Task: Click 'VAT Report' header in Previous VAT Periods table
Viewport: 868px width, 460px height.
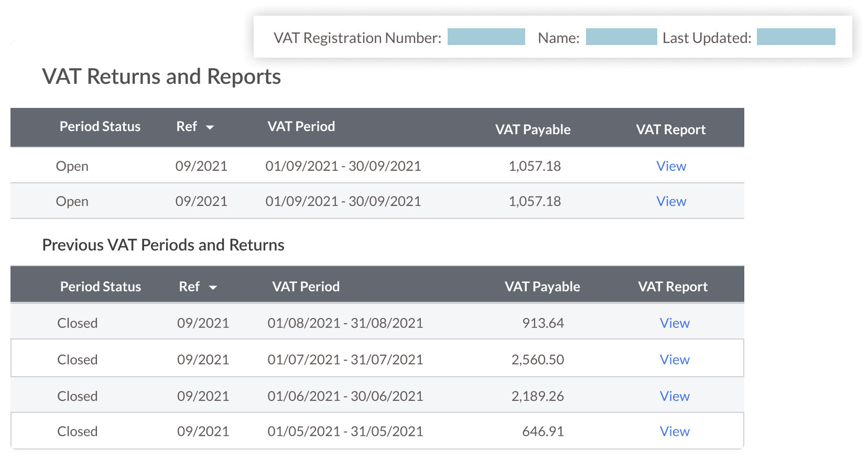Action: (673, 287)
